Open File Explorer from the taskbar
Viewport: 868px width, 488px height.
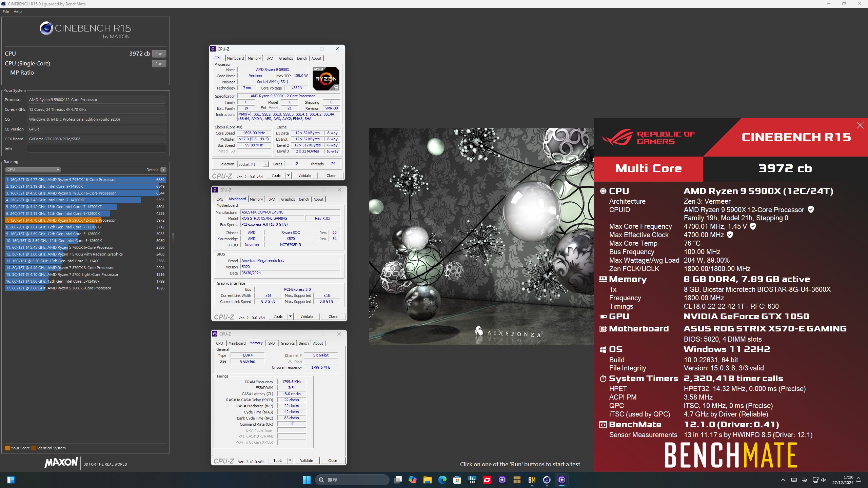coord(427,480)
